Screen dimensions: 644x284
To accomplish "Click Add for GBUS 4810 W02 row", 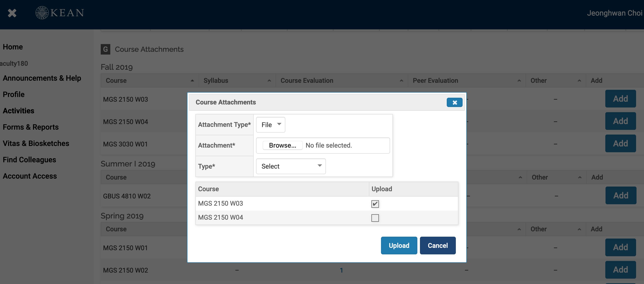I will (620, 195).
